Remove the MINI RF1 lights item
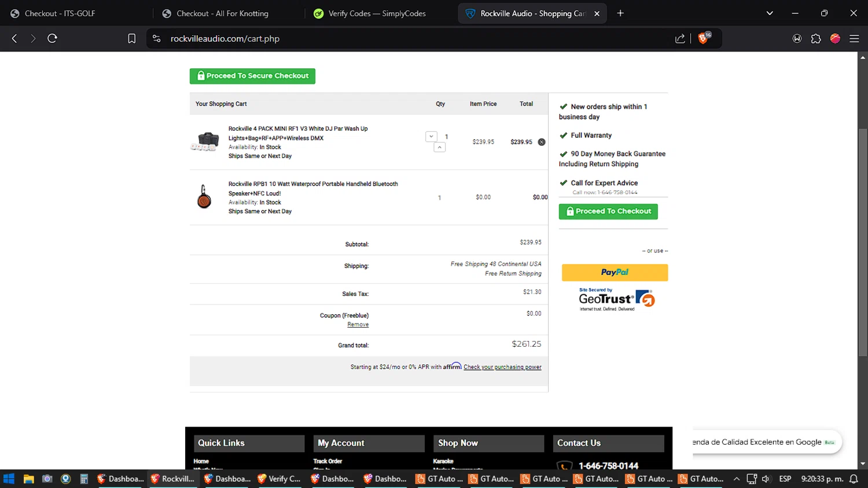 coord(542,142)
